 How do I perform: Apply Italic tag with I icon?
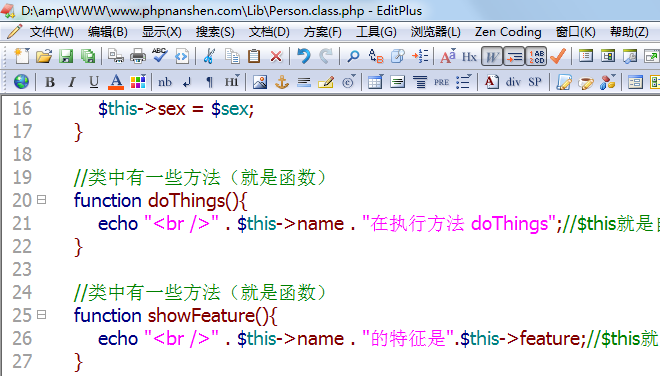[72, 82]
